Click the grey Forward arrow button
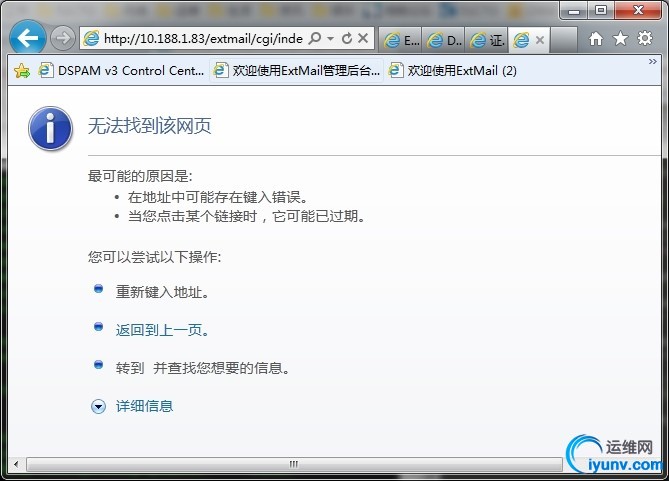The image size is (669, 481). click(x=63, y=38)
